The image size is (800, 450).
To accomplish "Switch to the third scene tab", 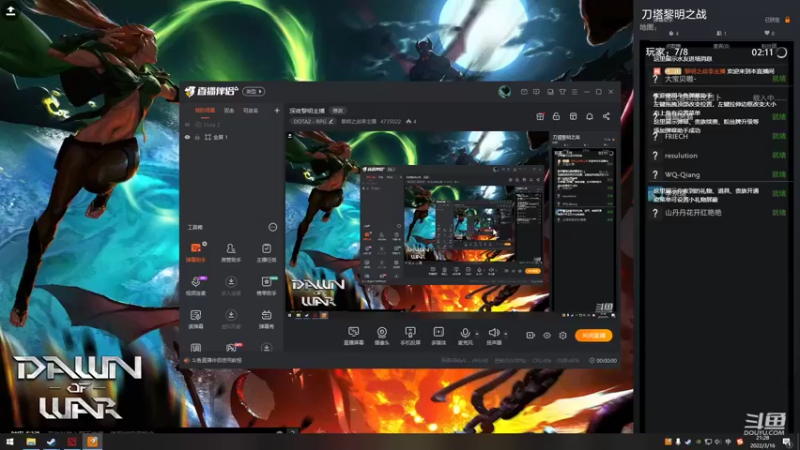I will pos(250,110).
